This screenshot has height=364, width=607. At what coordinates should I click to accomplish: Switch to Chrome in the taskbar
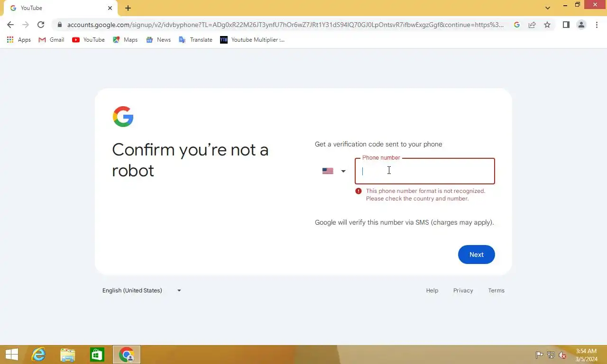[x=127, y=355]
